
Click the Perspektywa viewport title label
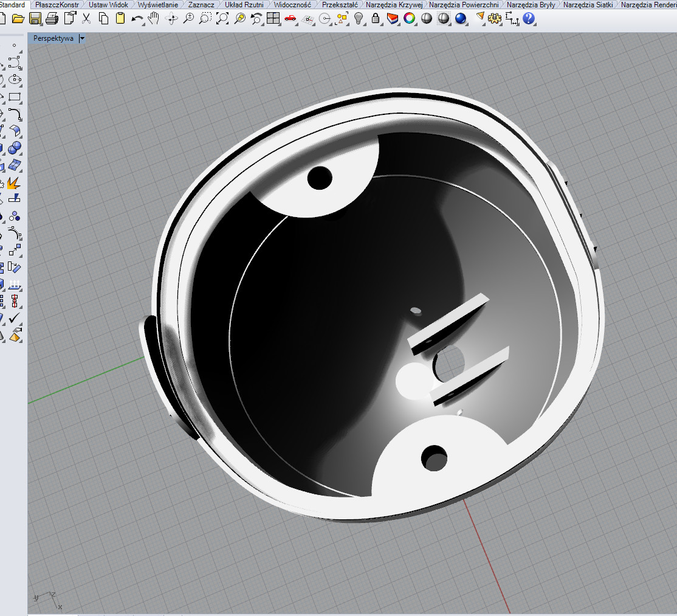pos(53,38)
